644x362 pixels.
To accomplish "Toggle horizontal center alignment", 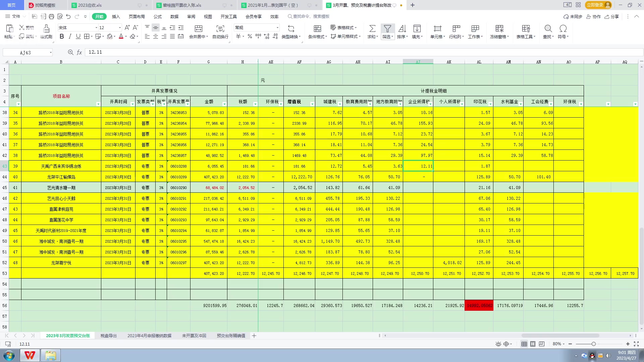I will 156,36.
